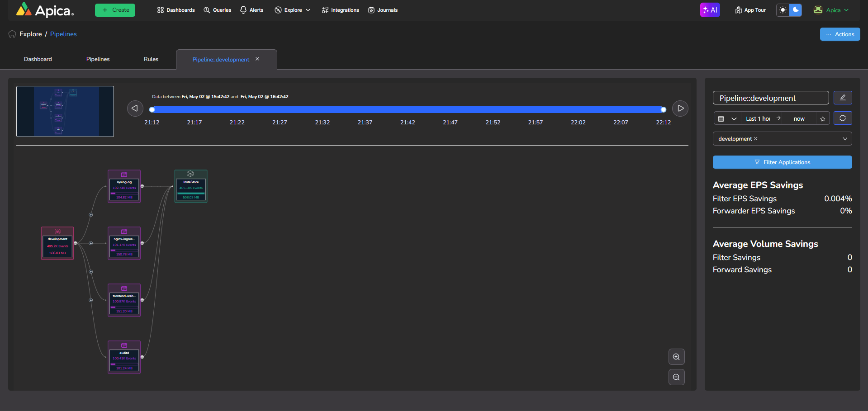Viewport: 868px width, 411px height.
Task: Go to home via breadcrumb icon
Action: click(x=12, y=34)
